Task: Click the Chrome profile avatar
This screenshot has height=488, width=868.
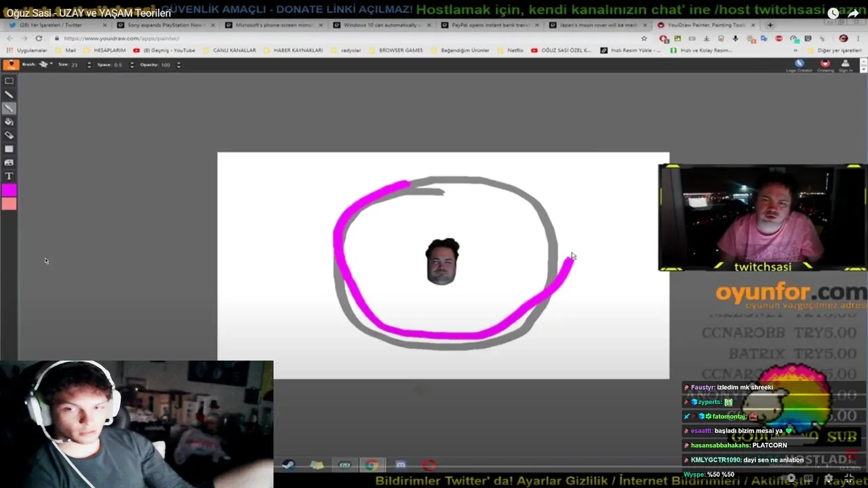Action: tap(844, 39)
